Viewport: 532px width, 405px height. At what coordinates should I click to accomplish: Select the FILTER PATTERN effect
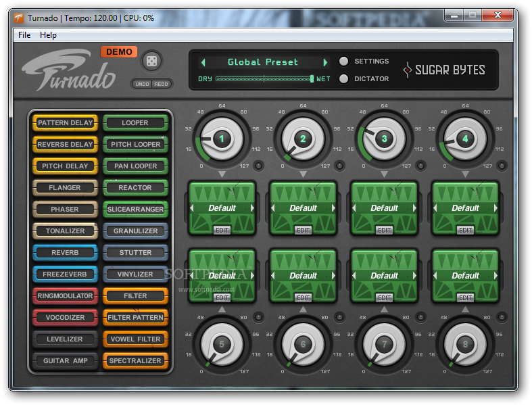click(135, 317)
